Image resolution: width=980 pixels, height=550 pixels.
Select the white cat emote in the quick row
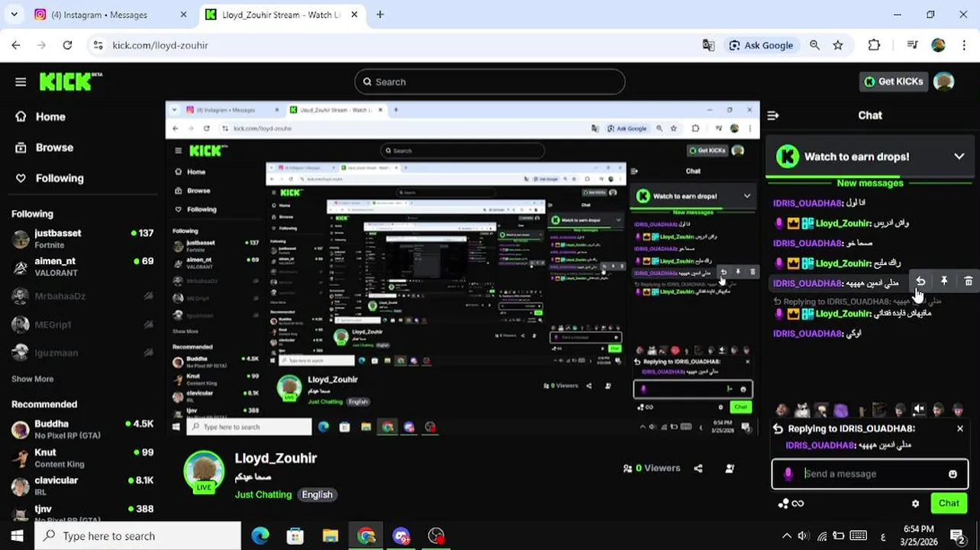802,410
